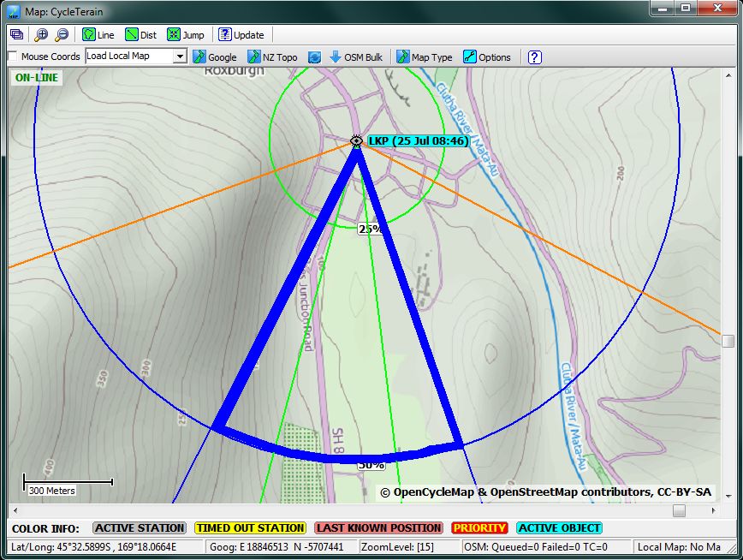743x560 pixels.
Task: Select the Dist measuring tool
Action: tap(140, 34)
